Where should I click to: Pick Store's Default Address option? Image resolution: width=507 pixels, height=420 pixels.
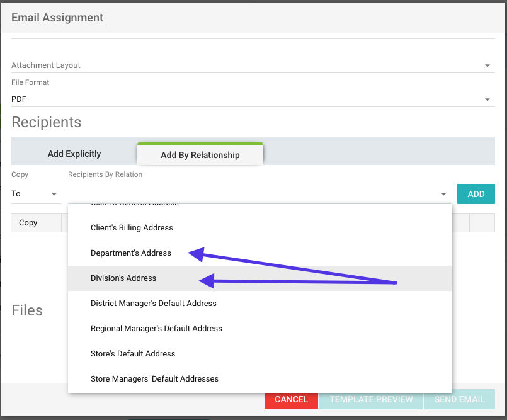coord(133,354)
